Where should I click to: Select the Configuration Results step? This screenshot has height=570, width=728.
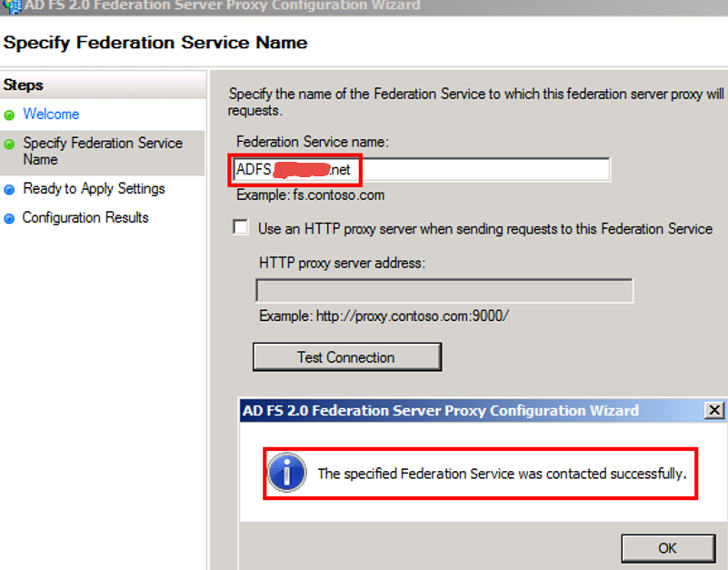pos(85,218)
